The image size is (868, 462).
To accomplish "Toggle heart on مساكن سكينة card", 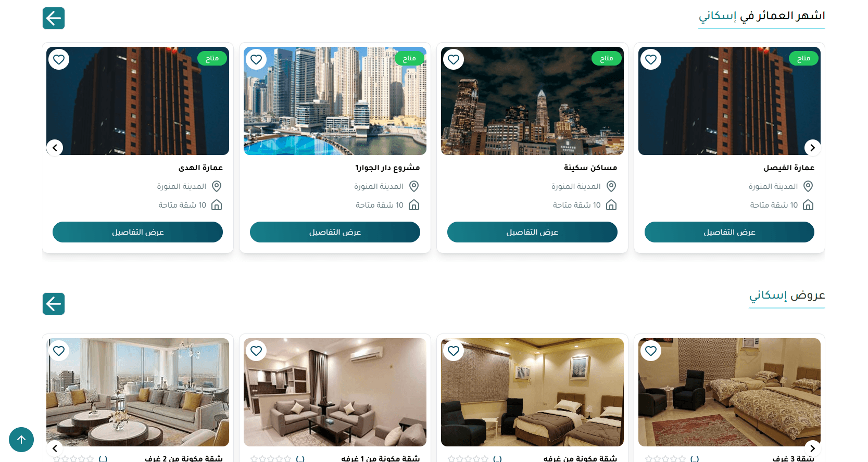I will [454, 59].
